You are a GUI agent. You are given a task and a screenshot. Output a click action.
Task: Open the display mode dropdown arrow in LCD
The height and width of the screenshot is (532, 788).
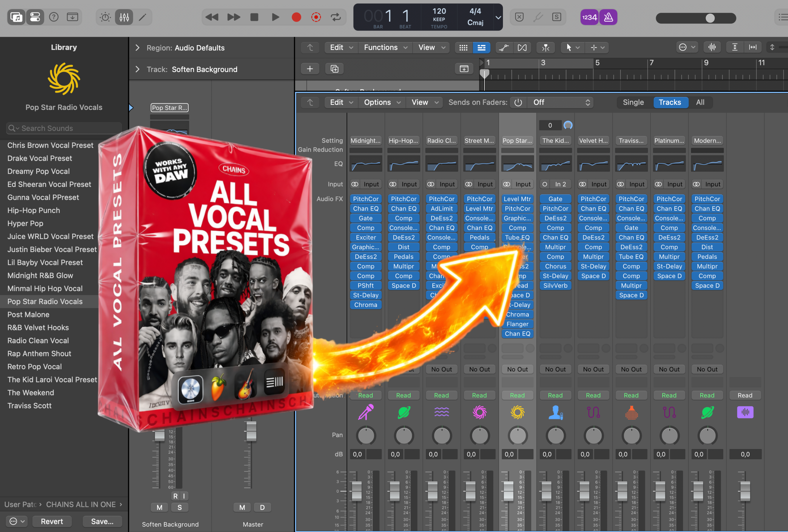coord(498,17)
